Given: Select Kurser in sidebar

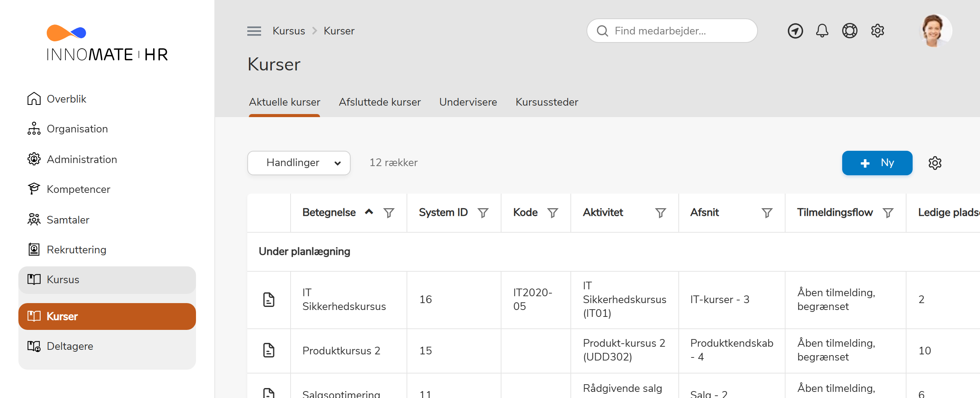Looking at the screenshot, I should (x=107, y=316).
